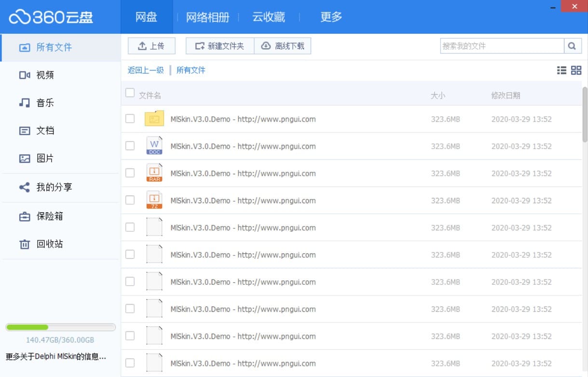The width and height of the screenshot is (588, 377).
Task: Click the 7Z archive file icon
Action: click(154, 200)
